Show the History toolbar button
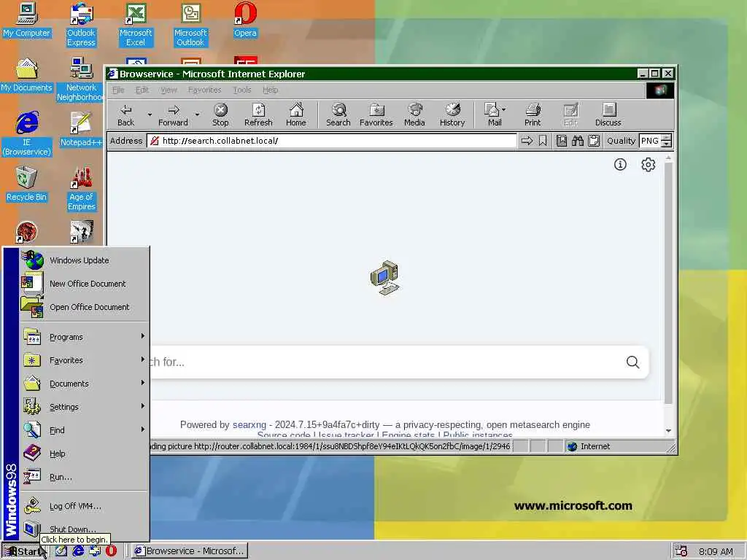The height and width of the screenshot is (560, 747). 452,114
